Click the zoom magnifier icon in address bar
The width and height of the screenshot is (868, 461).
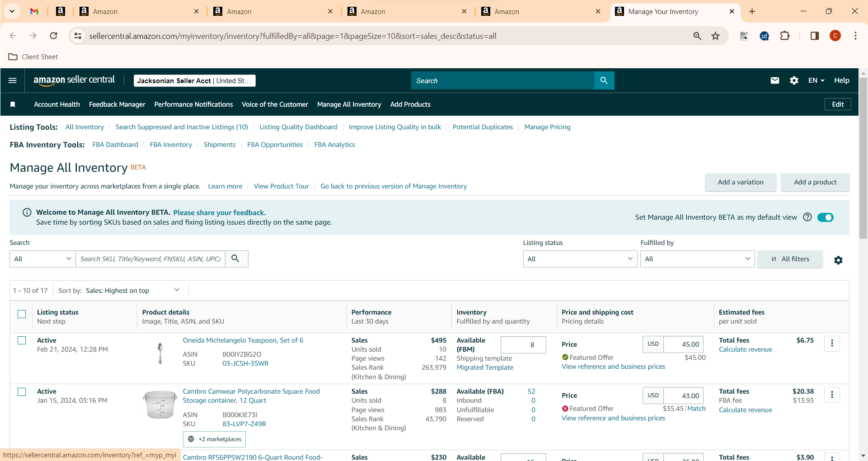pos(697,36)
